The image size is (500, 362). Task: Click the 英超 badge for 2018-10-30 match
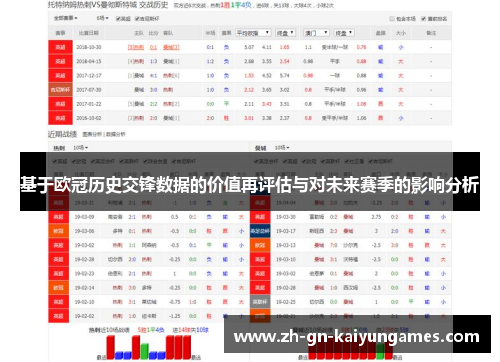[x=60, y=47]
